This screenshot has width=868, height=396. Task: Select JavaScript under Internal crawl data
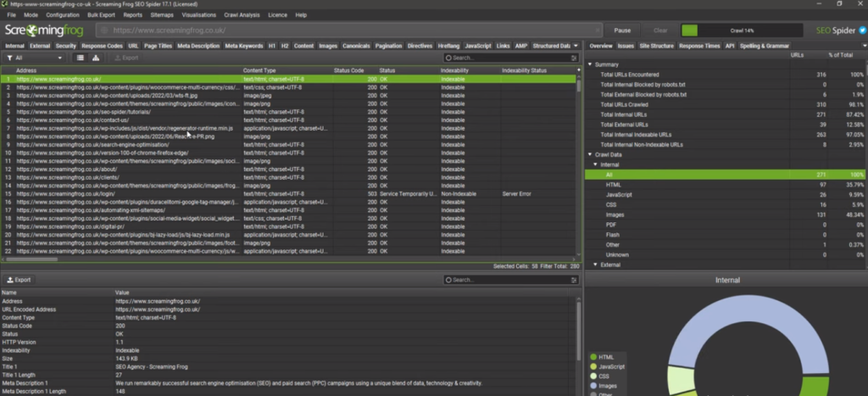click(x=726, y=195)
